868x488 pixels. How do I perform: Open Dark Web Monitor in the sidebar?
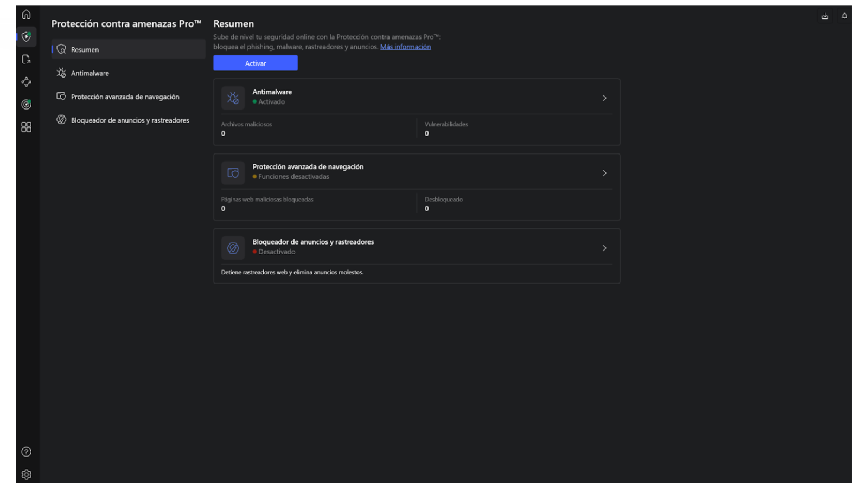pos(25,105)
